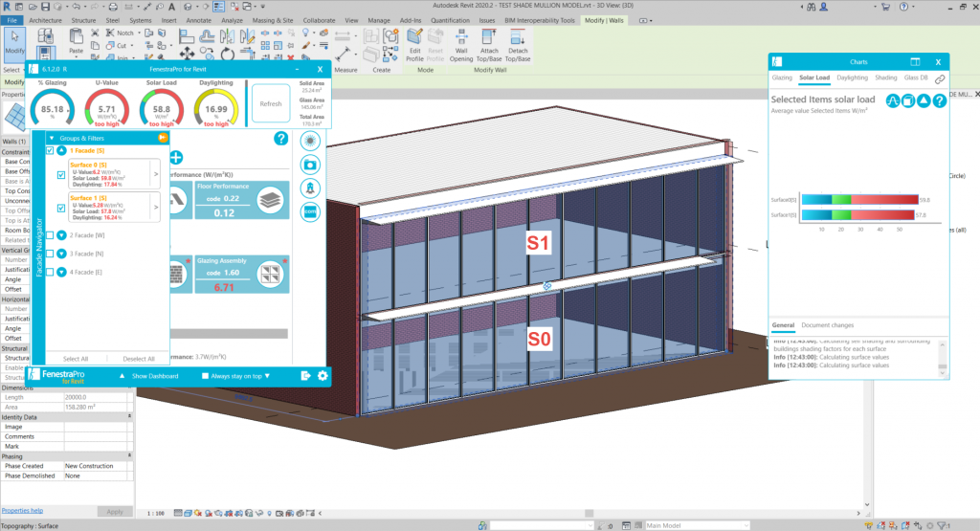Click the round 'com' icon in FenestraPro

310,211
